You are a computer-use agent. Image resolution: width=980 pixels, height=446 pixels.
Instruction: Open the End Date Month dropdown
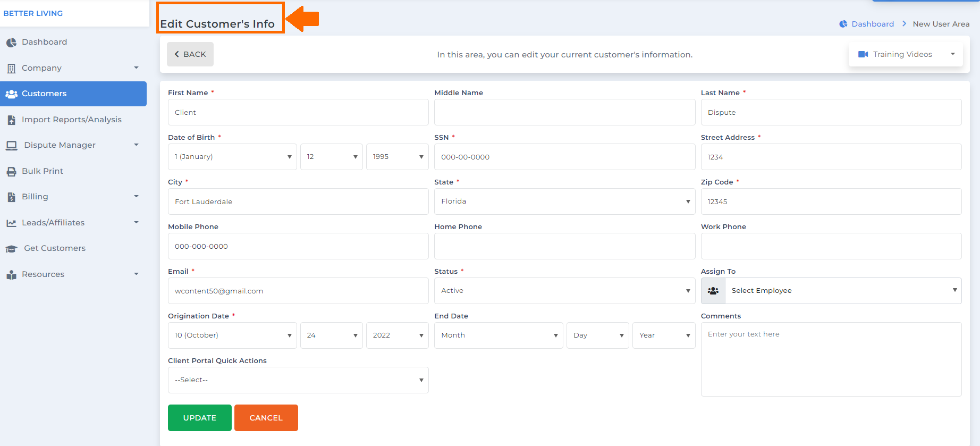[x=499, y=335]
